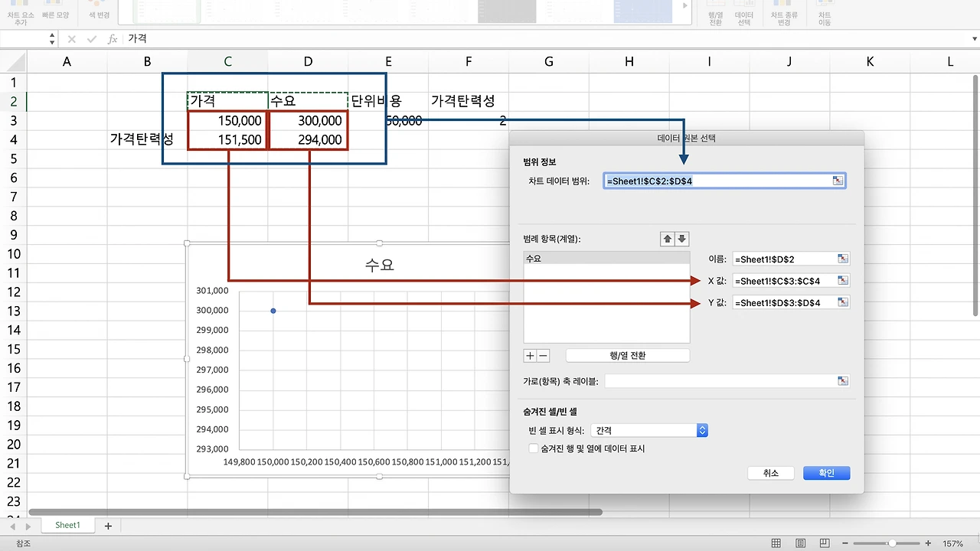The height and width of the screenshot is (551, 980).
Task: Click the range picker icon for 차트 데이터 범위
Action: click(x=838, y=181)
